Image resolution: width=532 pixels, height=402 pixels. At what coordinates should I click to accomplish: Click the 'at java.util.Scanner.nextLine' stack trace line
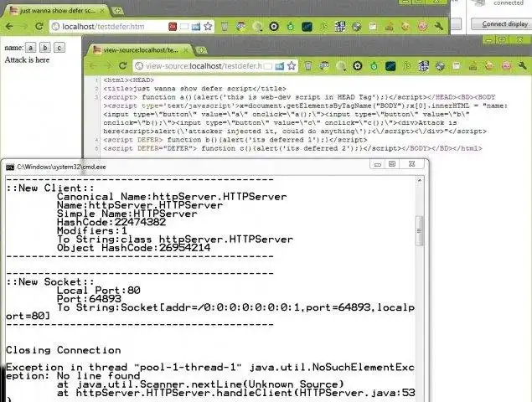pyautogui.click(x=200, y=384)
